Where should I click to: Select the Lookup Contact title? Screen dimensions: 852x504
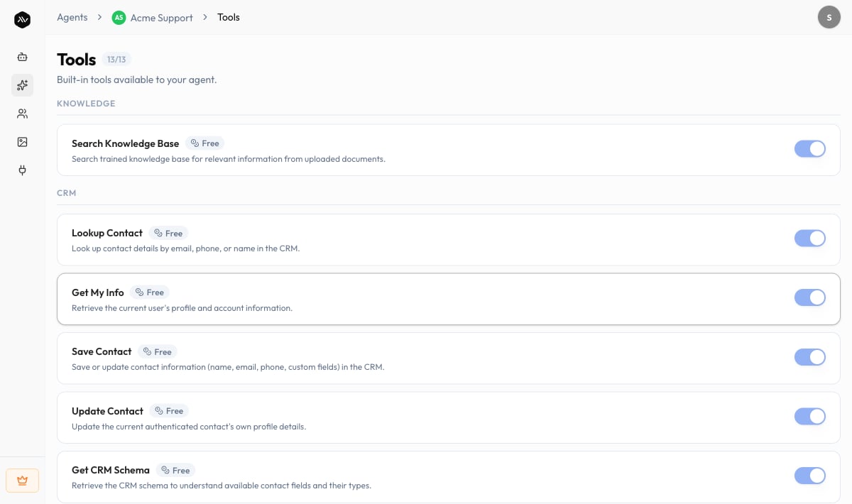107,233
